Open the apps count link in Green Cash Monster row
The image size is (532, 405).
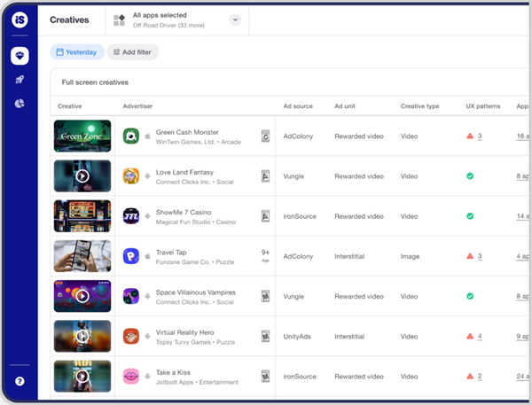523,136
